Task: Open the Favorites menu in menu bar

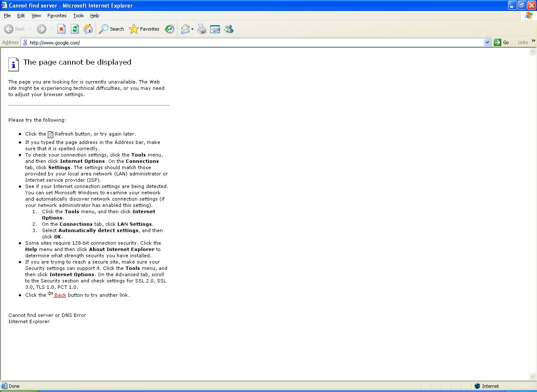Action: tap(57, 16)
